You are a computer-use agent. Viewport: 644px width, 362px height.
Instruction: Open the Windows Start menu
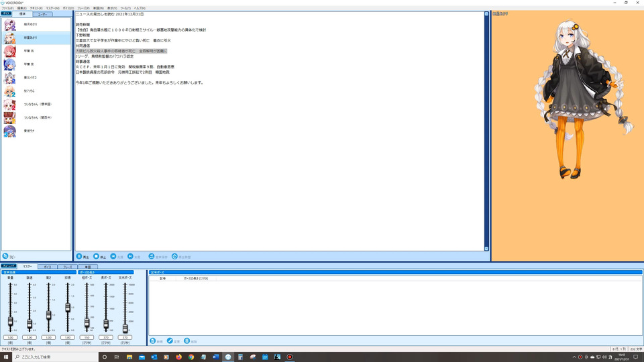click(x=6, y=357)
